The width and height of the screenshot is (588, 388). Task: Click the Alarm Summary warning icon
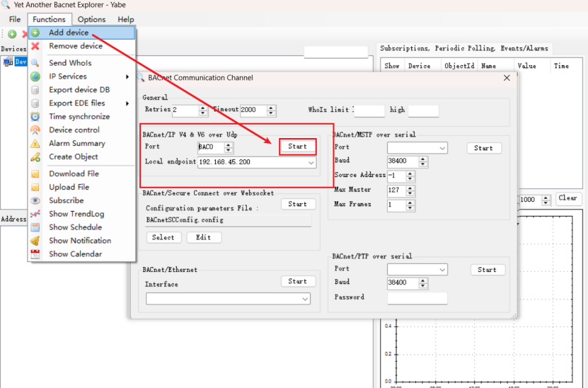click(35, 144)
